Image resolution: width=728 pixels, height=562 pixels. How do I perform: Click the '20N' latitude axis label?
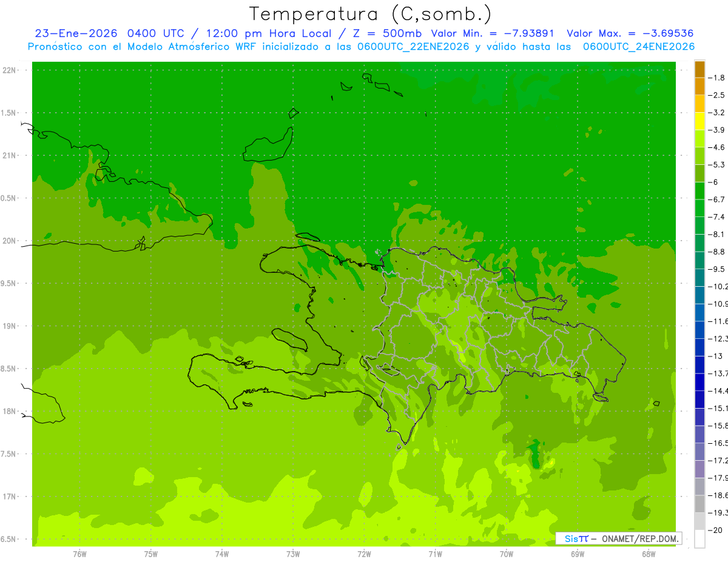tap(8, 241)
